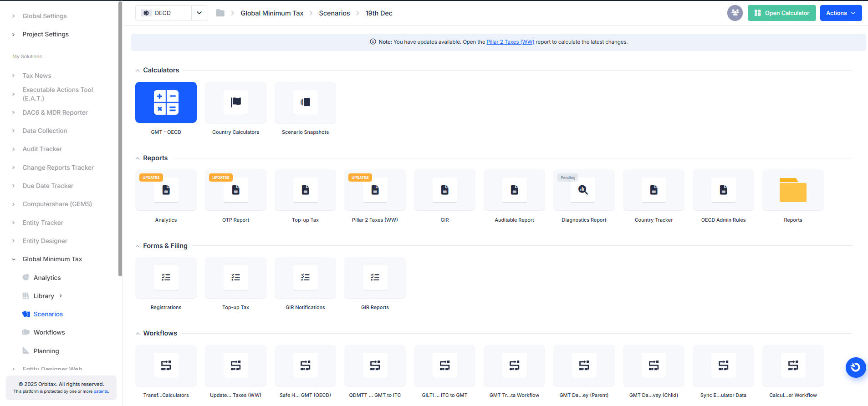Open the OTP Report tile
868x406 pixels.
(x=235, y=190)
